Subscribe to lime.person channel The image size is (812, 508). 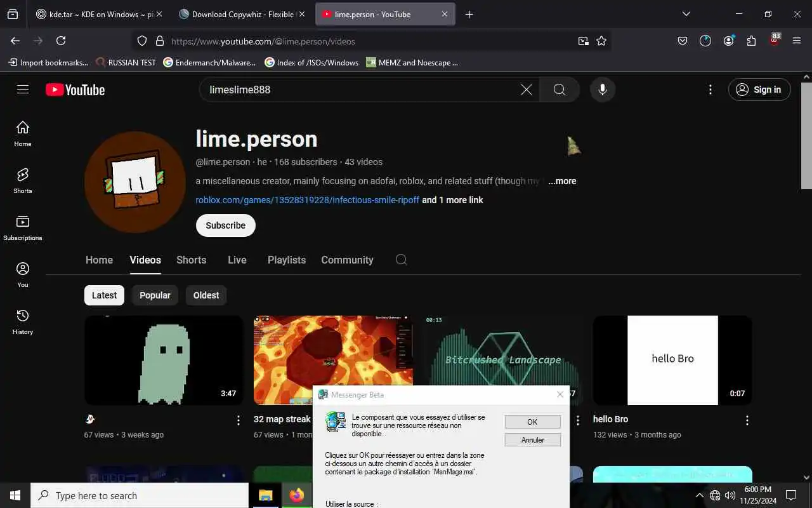pyautogui.click(x=226, y=225)
